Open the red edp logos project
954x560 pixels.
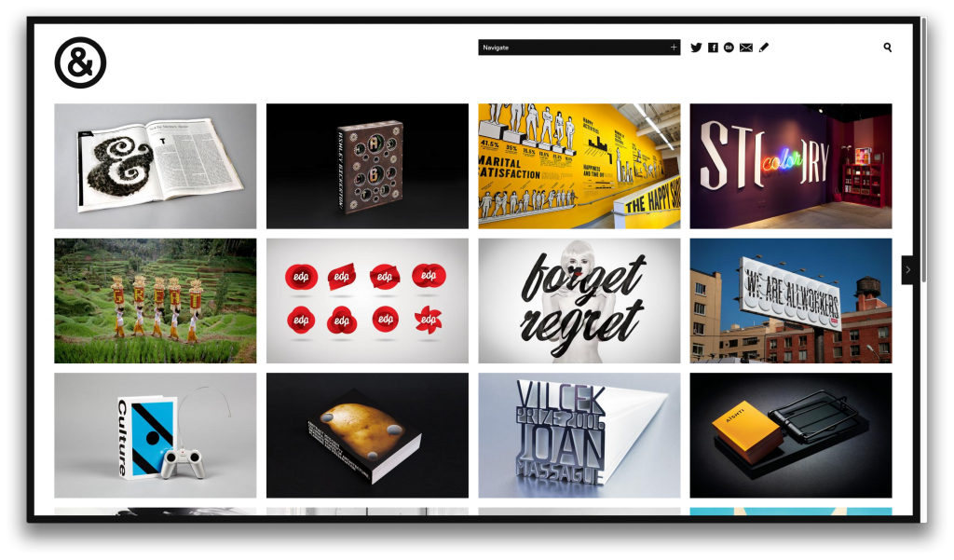click(x=367, y=301)
